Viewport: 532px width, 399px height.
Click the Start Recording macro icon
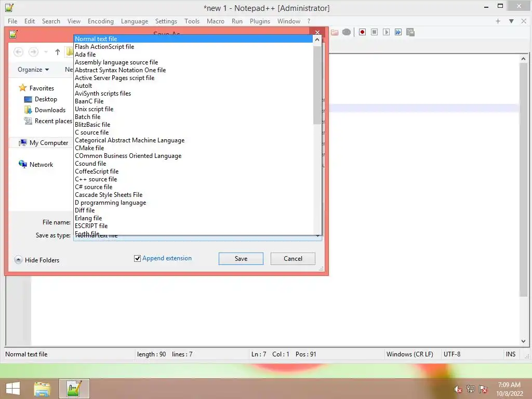pos(362,32)
